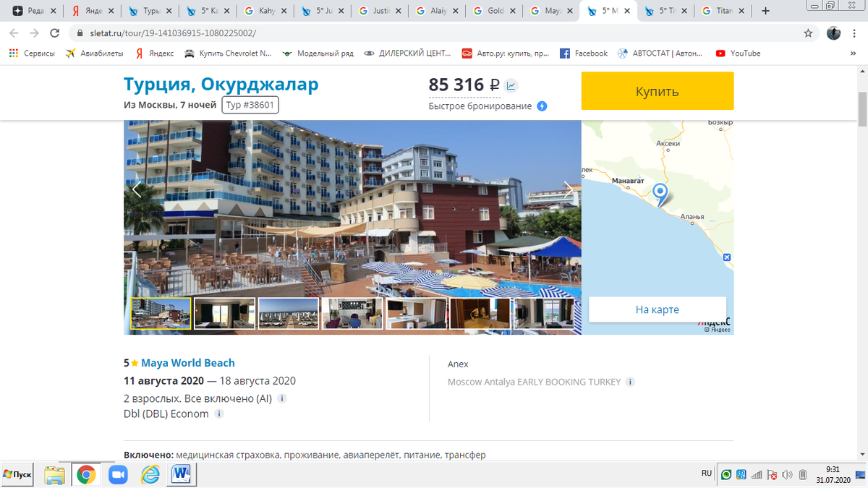The height and width of the screenshot is (488, 868).
Task: Click the yellow Купить button
Action: [x=657, y=91]
